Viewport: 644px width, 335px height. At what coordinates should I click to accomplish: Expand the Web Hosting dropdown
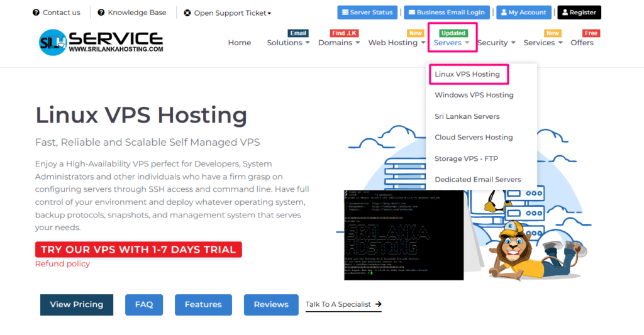[396, 43]
